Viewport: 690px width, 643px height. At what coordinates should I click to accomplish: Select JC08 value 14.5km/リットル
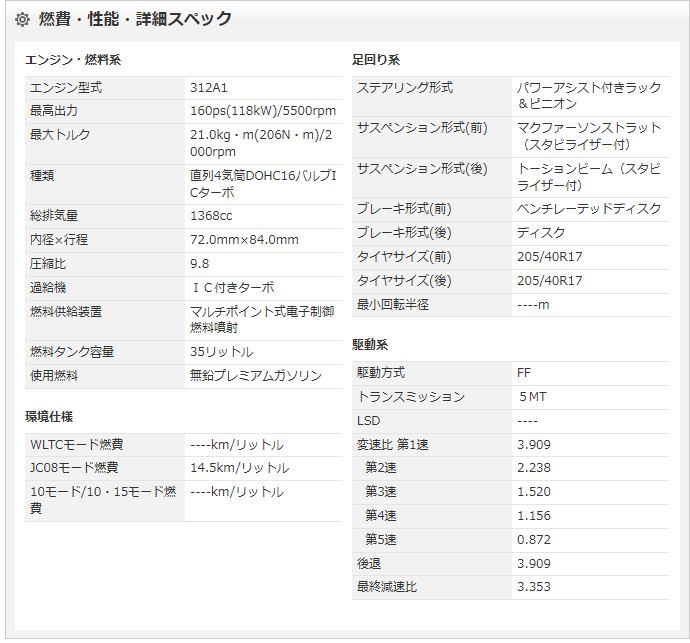(239, 468)
